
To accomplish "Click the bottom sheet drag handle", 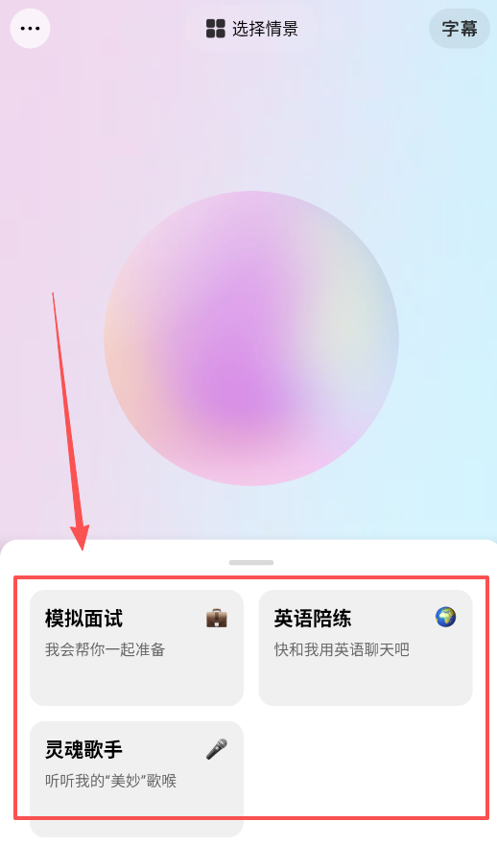I will tap(251, 562).
